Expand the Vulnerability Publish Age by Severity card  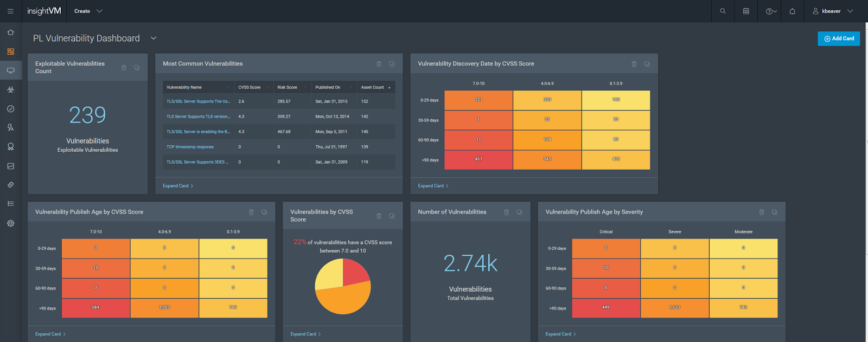coord(560,334)
